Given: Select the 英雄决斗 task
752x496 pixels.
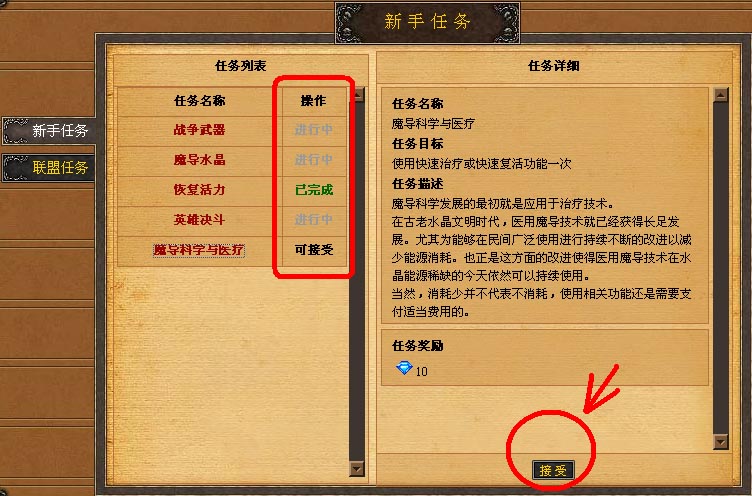Looking at the screenshot, I should click(200, 220).
